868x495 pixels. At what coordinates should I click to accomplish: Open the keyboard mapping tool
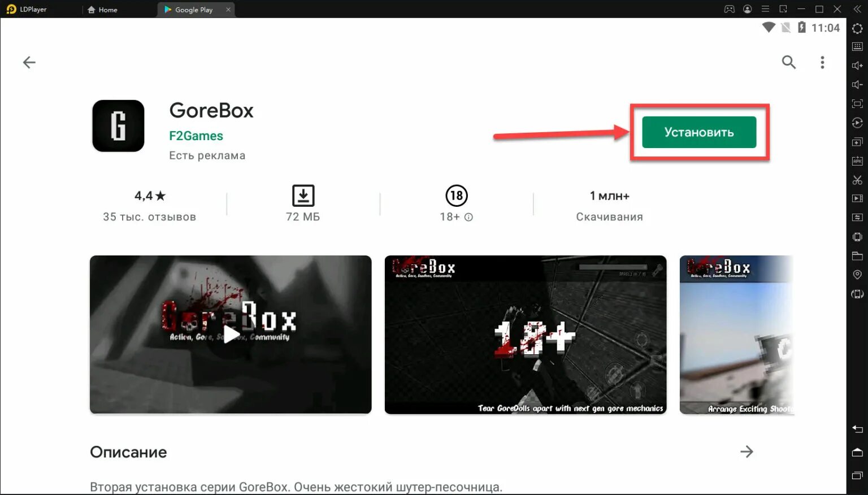(857, 47)
